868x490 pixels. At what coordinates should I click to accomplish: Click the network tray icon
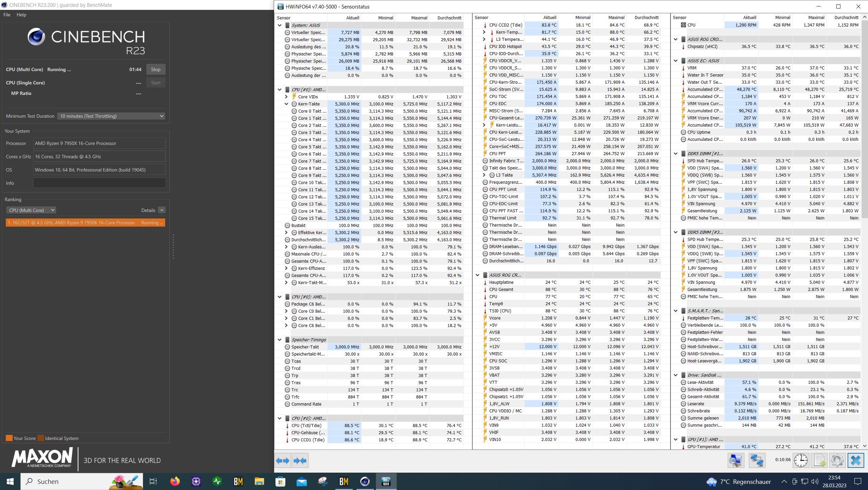(x=804, y=481)
